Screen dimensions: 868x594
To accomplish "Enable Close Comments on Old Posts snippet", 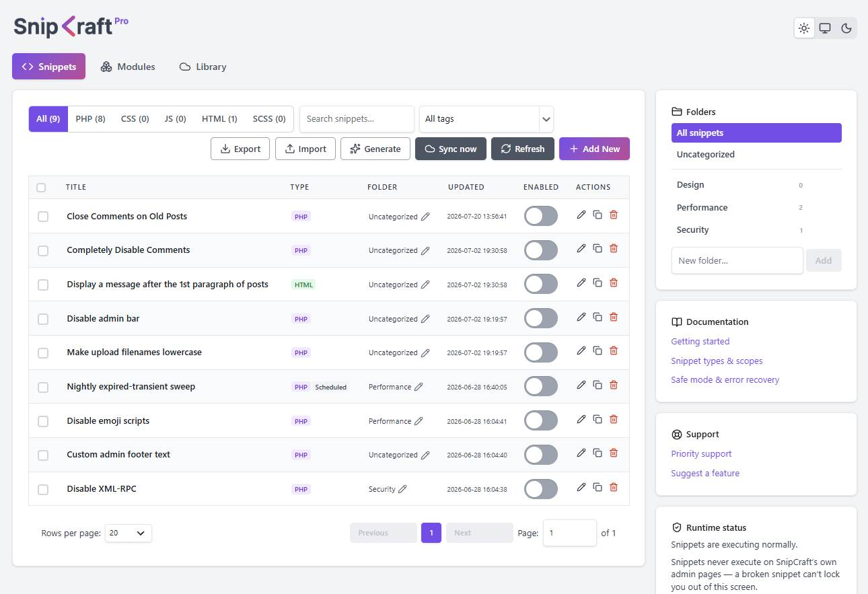I will 541,216.
